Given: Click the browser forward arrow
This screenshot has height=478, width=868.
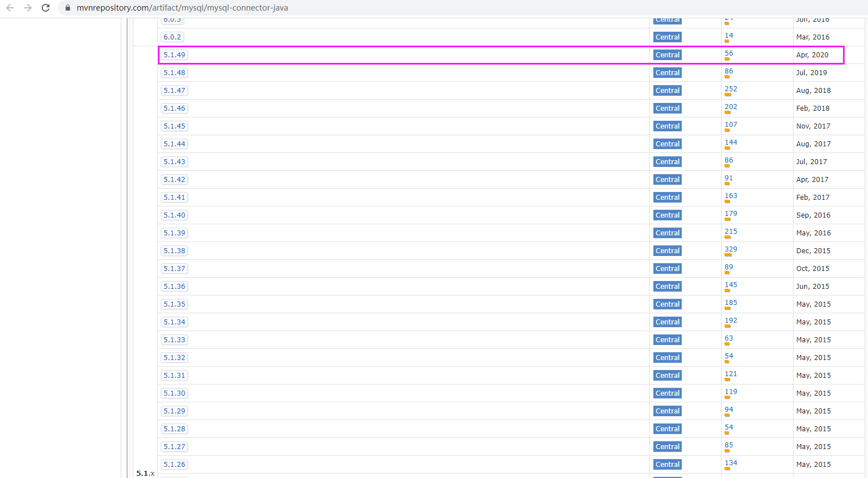Looking at the screenshot, I should pos(28,8).
